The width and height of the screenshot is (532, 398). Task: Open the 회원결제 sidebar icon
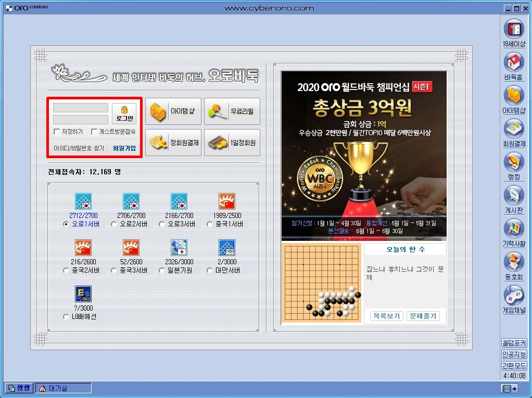pyautogui.click(x=514, y=129)
